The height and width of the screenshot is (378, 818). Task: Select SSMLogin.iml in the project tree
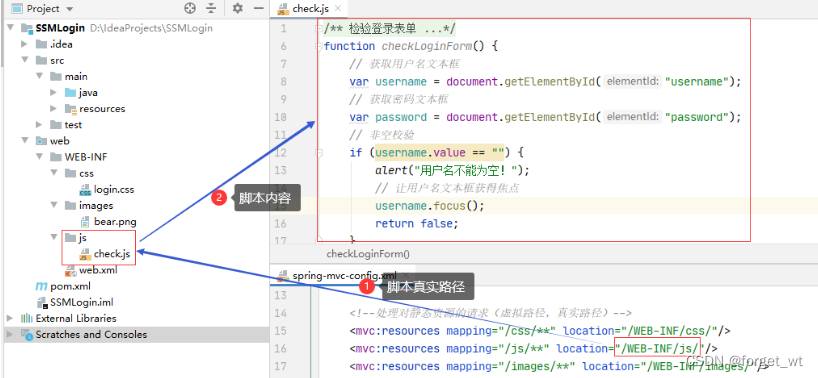[81, 302]
